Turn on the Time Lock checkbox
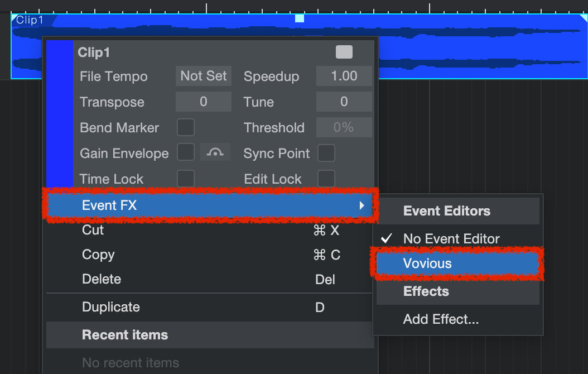 (x=186, y=179)
